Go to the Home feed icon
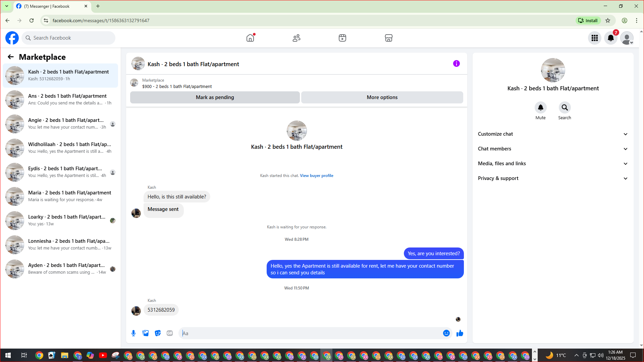 [x=250, y=38]
